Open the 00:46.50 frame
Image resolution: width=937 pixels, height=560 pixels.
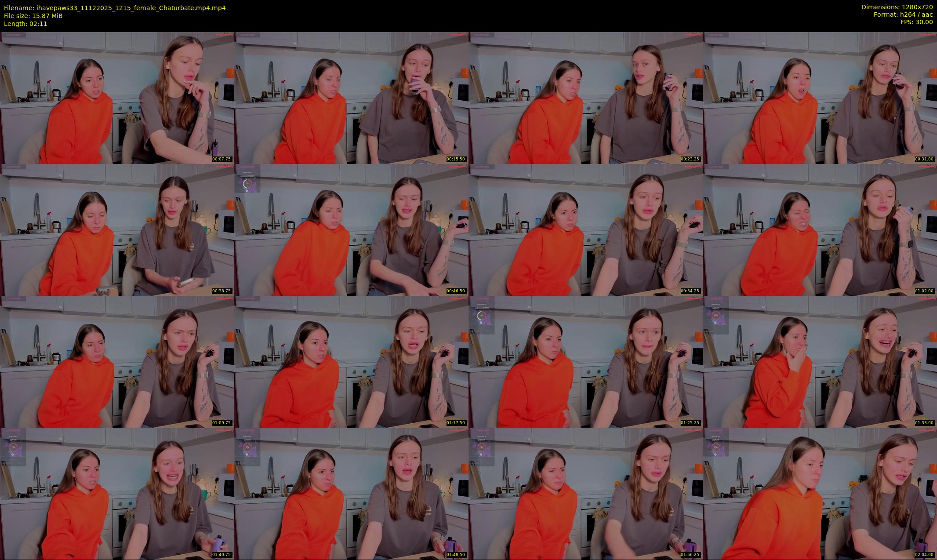coord(351,229)
